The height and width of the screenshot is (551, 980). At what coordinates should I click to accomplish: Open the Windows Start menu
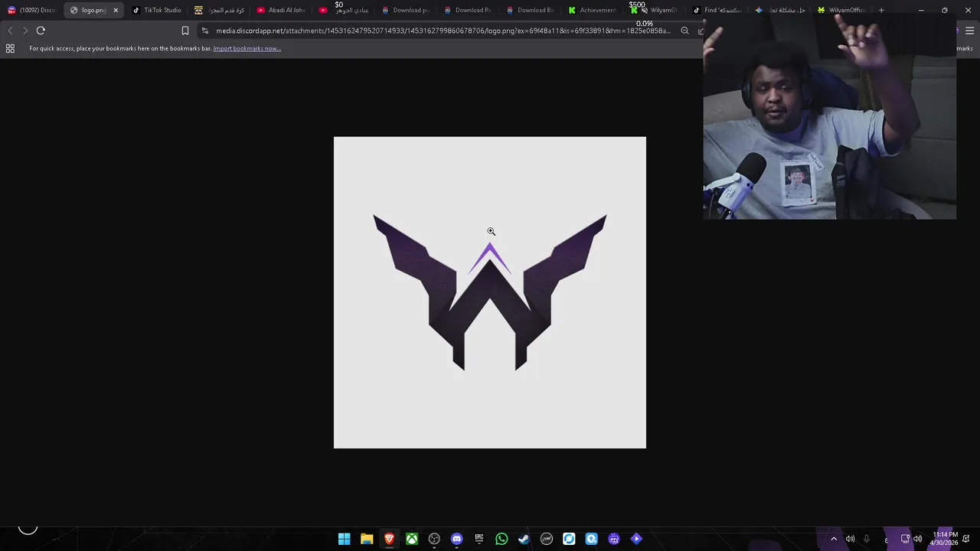[345, 539]
